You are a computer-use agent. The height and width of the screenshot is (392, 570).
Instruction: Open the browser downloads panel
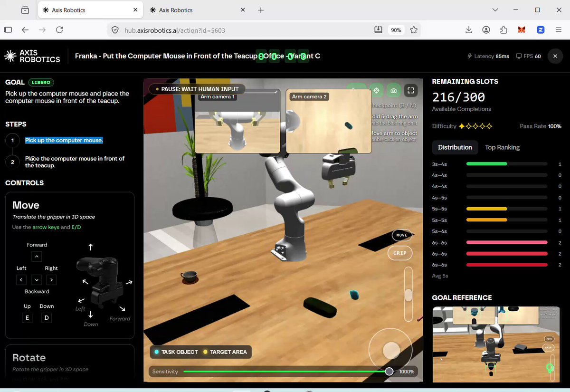point(469,30)
